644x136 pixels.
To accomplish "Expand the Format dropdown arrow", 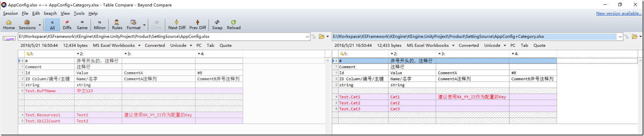I will pos(144,25).
